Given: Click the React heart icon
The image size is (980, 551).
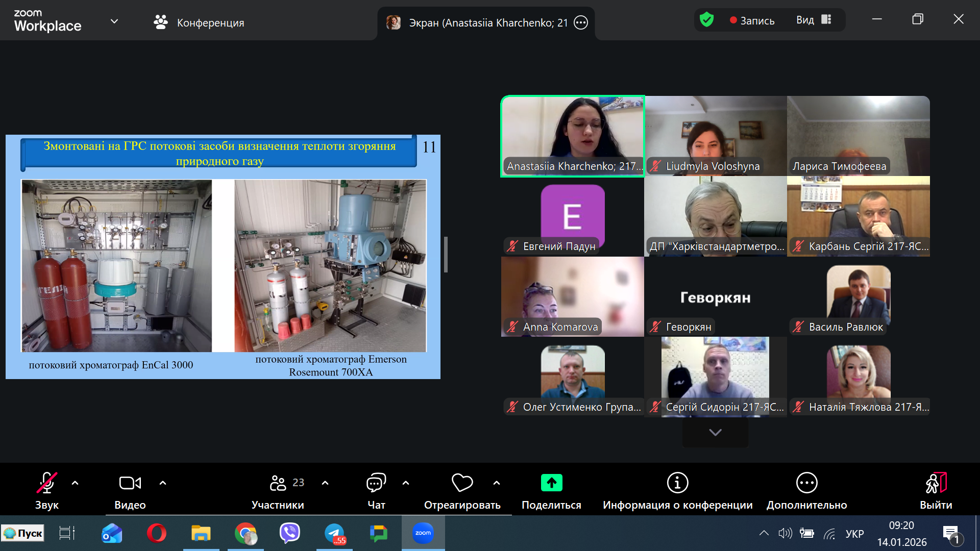Looking at the screenshot, I should pos(462,483).
